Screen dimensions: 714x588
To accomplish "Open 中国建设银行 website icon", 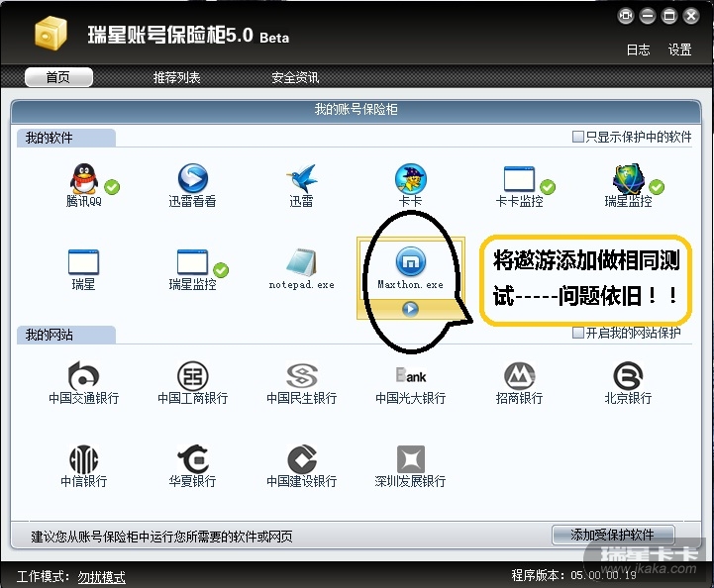I will (x=301, y=459).
